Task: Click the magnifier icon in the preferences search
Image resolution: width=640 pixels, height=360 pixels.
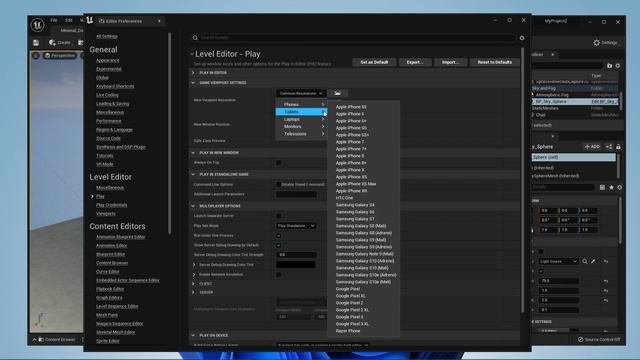Action: coord(195,38)
